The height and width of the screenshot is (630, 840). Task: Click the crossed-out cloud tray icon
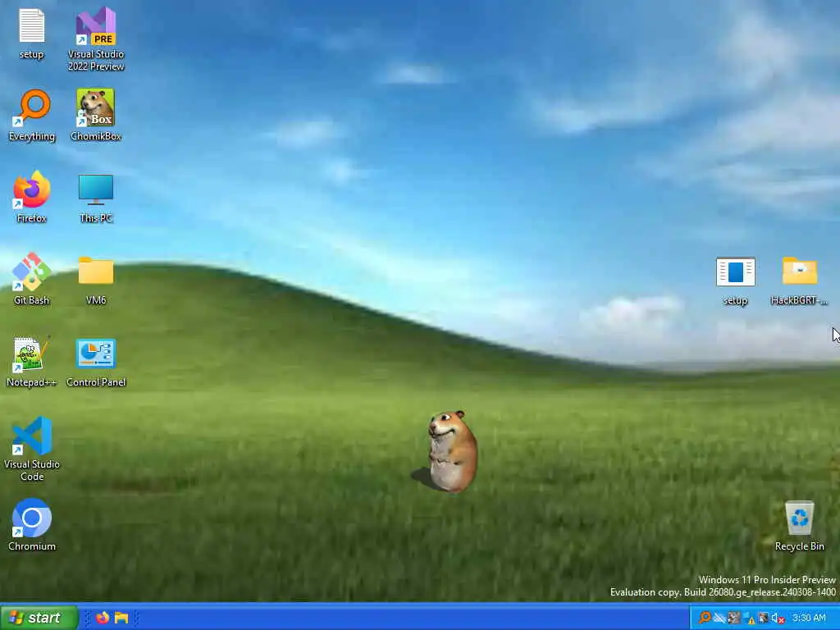tap(719, 618)
